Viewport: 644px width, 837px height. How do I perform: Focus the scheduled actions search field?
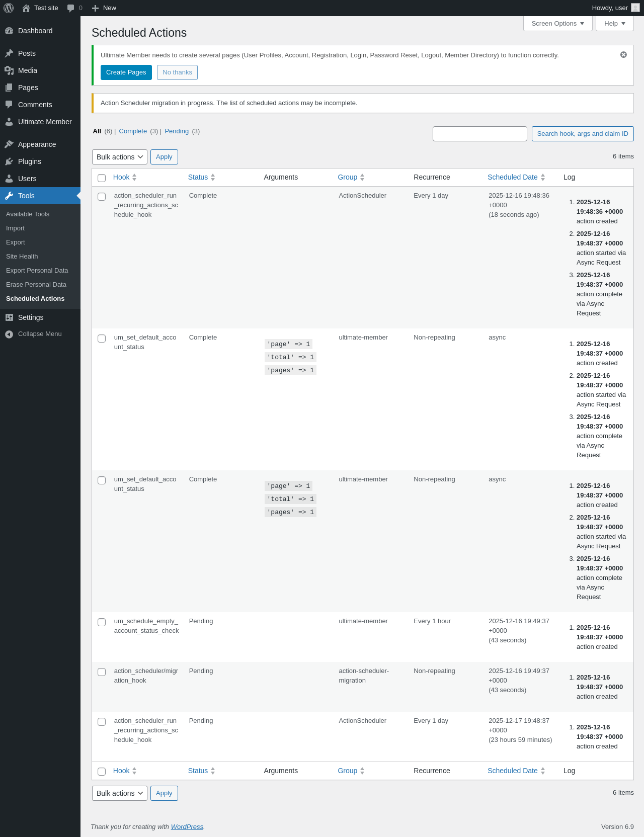(x=480, y=134)
